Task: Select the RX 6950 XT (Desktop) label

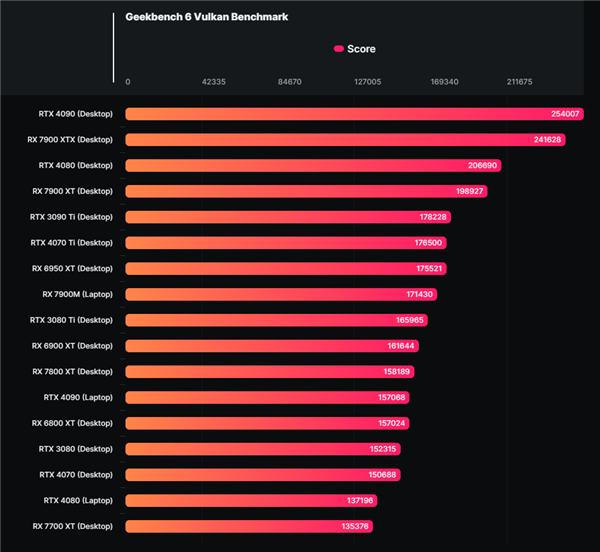Action: [x=72, y=268]
